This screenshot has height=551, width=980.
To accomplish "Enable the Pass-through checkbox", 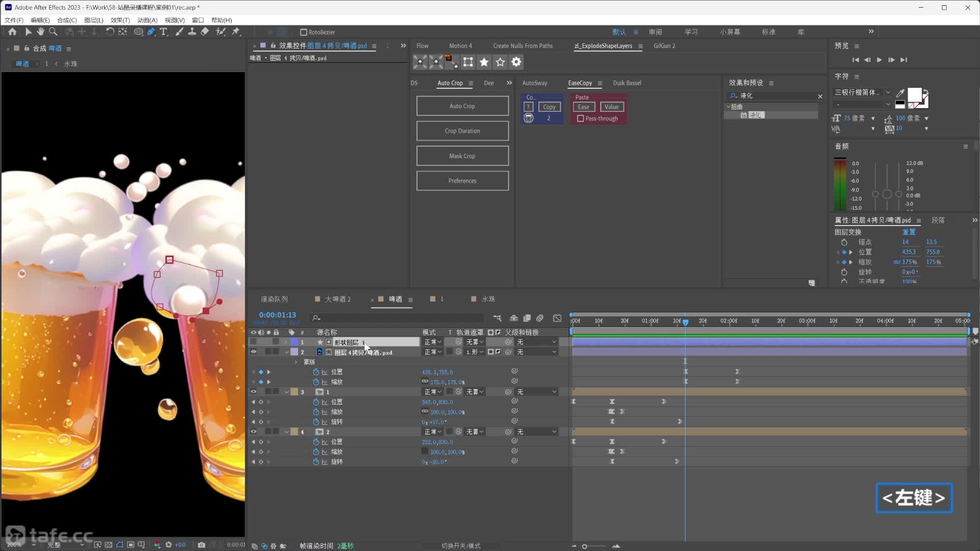I will [x=580, y=118].
